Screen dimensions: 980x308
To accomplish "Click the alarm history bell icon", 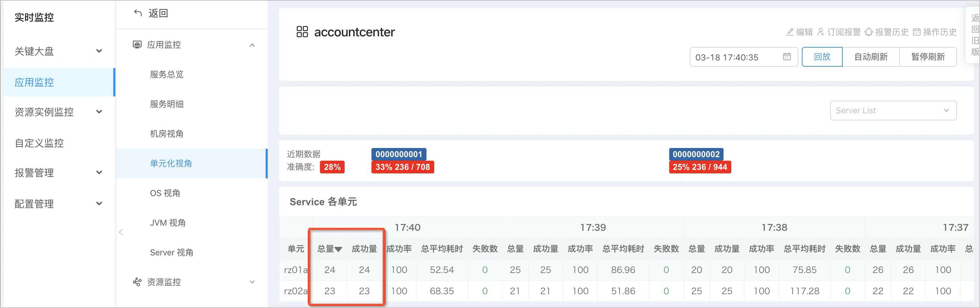I will 869,32.
